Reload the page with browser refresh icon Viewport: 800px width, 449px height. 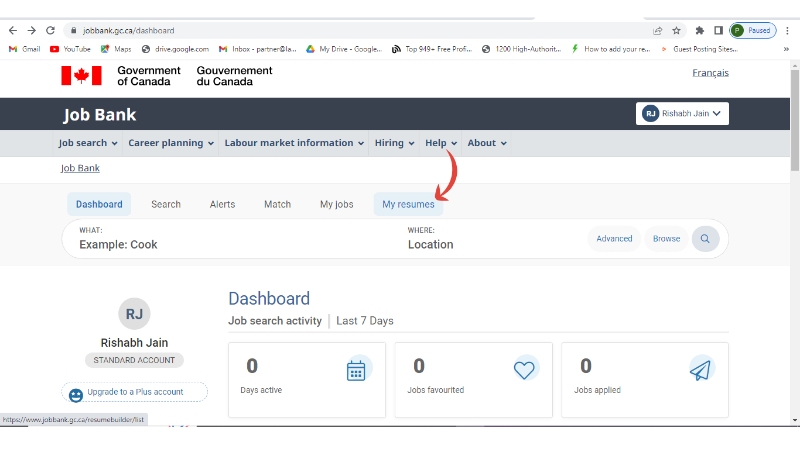[50, 31]
